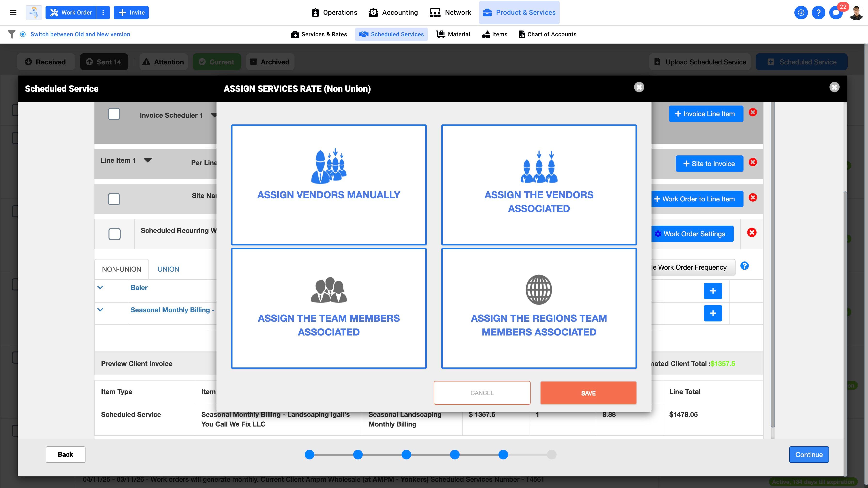
Task: Click the Work Order Frequency help icon
Action: click(744, 266)
